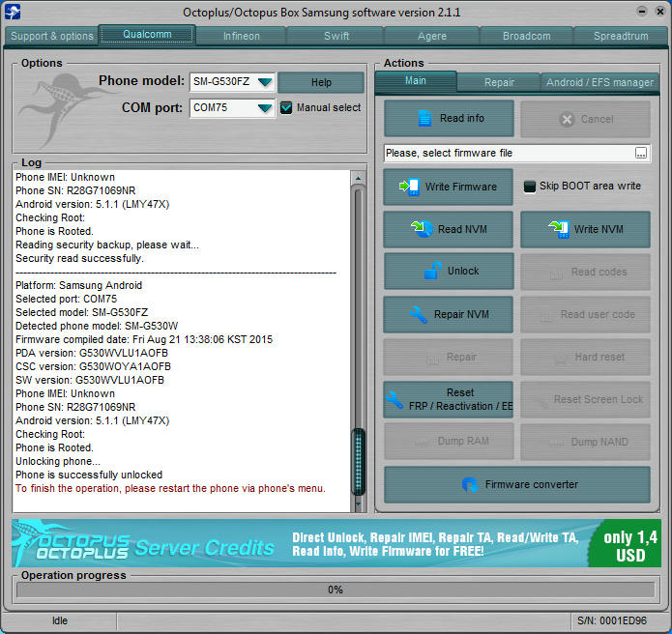The width and height of the screenshot is (672, 634).
Task: Open the Spreadtrum tab
Action: (x=621, y=36)
